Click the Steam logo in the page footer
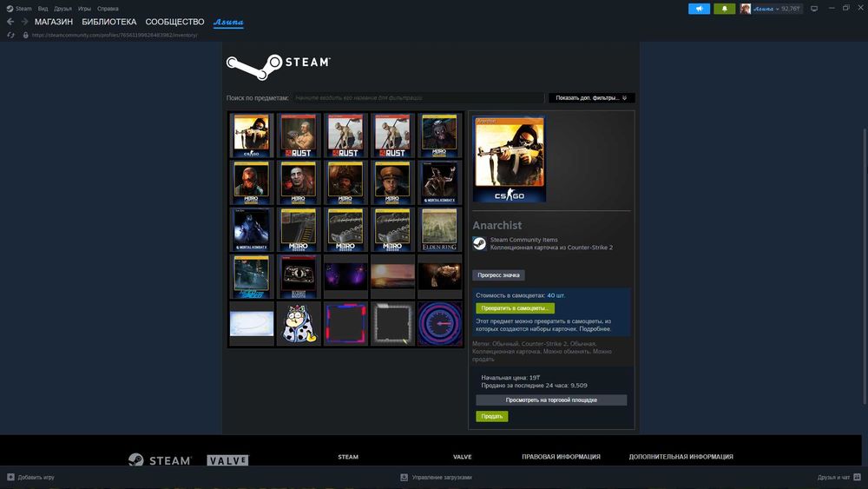Screen dimensions: 868x489 coord(160,460)
